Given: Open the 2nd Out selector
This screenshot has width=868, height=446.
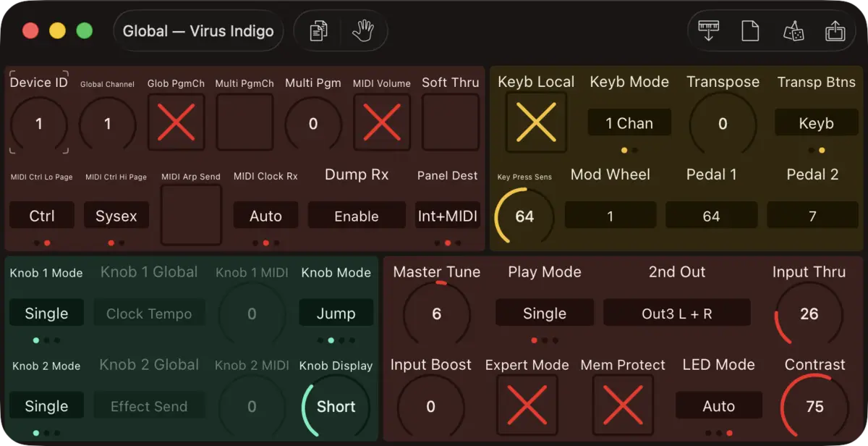Looking at the screenshot, I should [677, 313].
